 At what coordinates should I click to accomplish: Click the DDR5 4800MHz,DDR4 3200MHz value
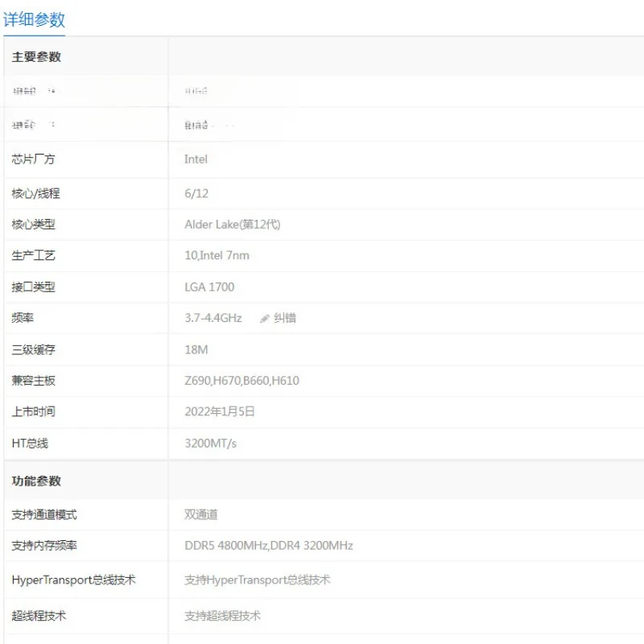269,546
